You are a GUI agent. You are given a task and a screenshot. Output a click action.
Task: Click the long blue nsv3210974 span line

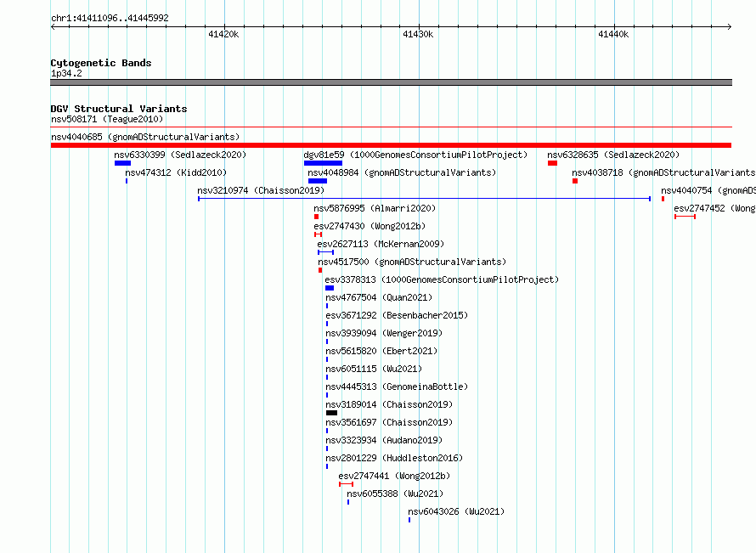(x=424, y=199)
